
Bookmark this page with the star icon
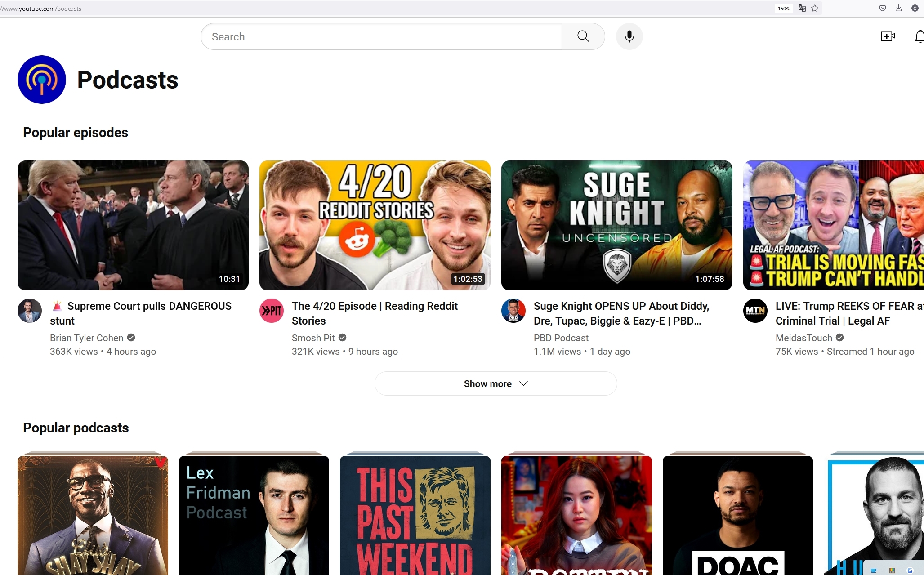coord(815,8)
